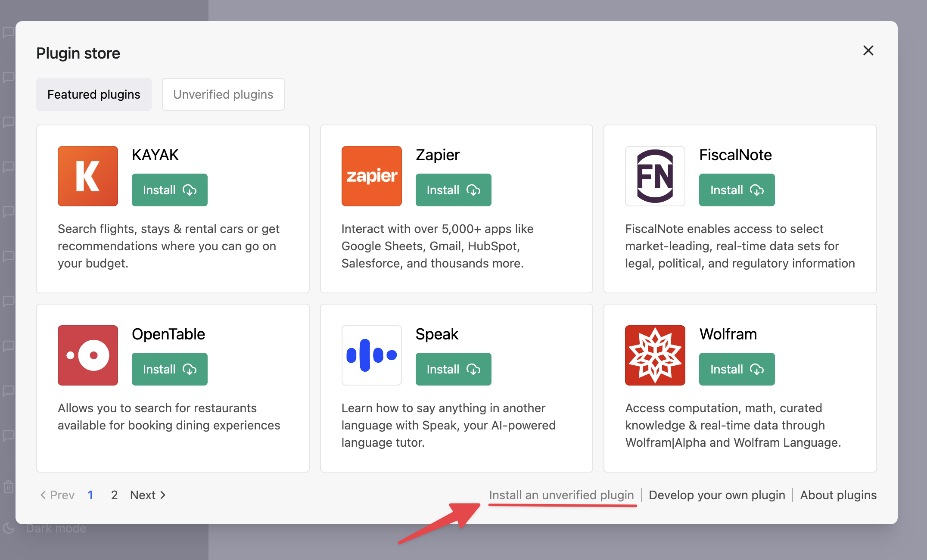The image size is (927, 560).
Task: Click the trash icon in the sidebar
Action: tap(9, 487)
